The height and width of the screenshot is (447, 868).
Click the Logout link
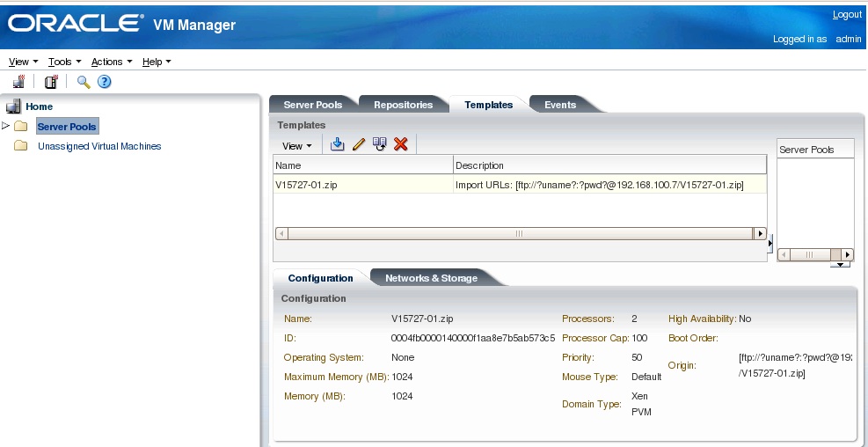(x=847, y=15)
